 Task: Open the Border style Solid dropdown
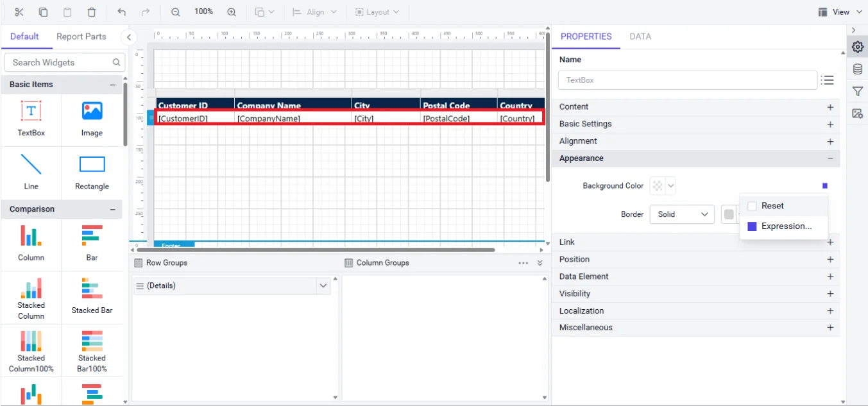(x=682, y=214)
